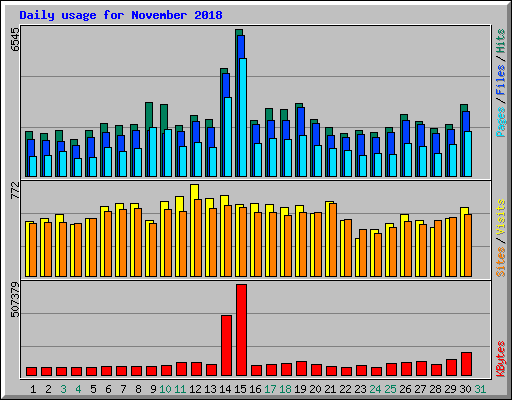Click the day 16 label on x-axis
This screenshot has height=400, width=512.
(255, 389)
